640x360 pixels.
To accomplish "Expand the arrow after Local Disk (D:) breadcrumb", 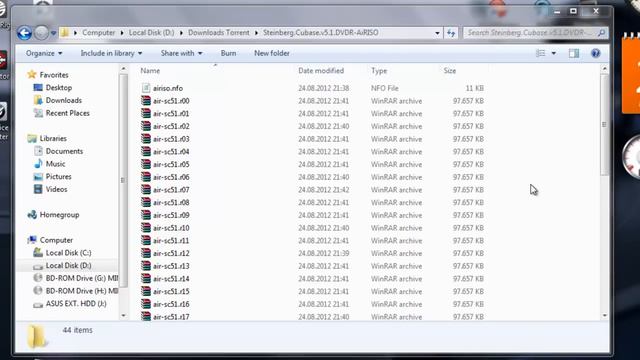I will pos(181,33).
